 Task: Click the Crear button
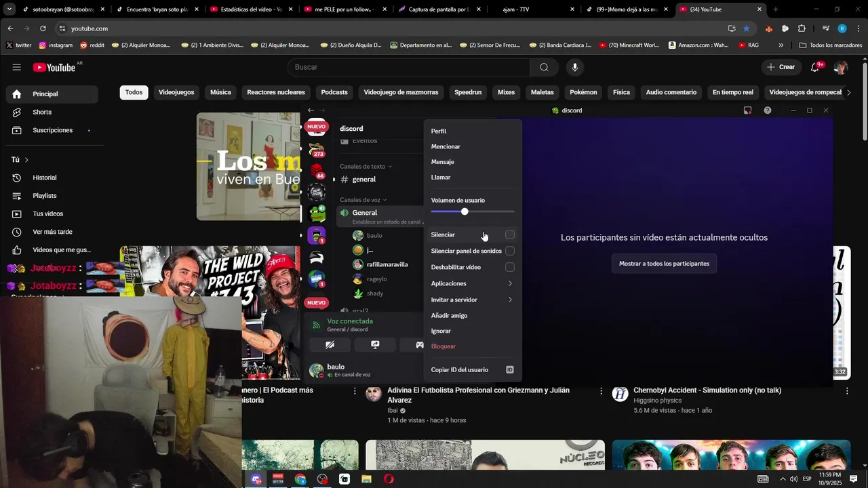coord(781,67)
